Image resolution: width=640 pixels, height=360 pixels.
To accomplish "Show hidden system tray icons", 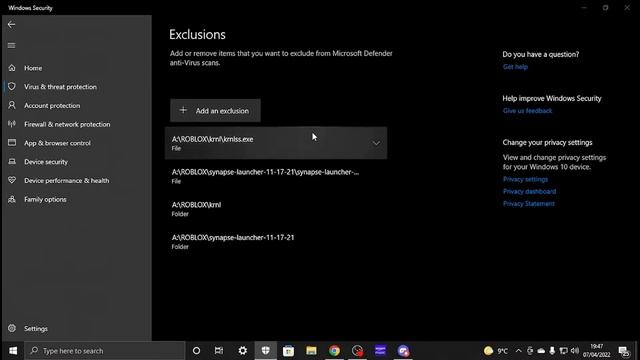I will 518,351.
